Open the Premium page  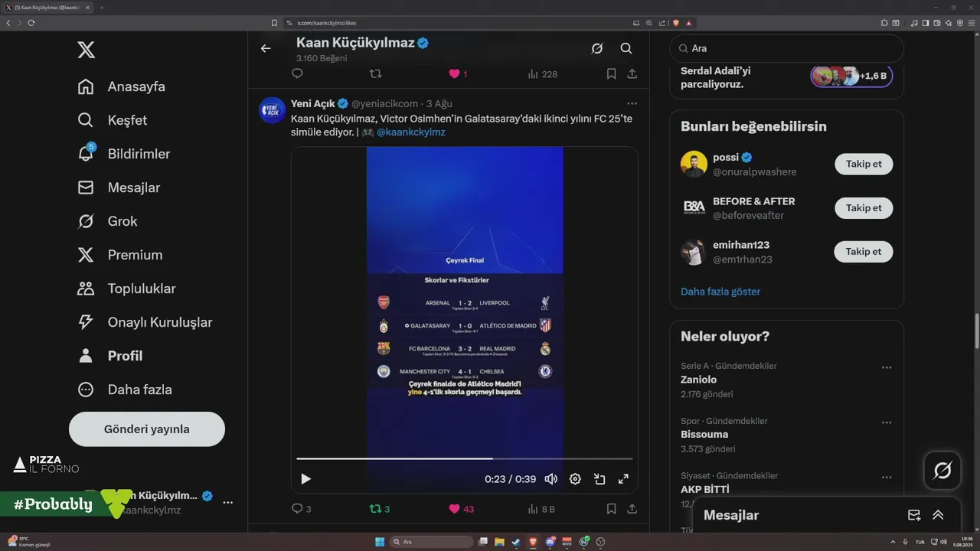pos(120,255)
